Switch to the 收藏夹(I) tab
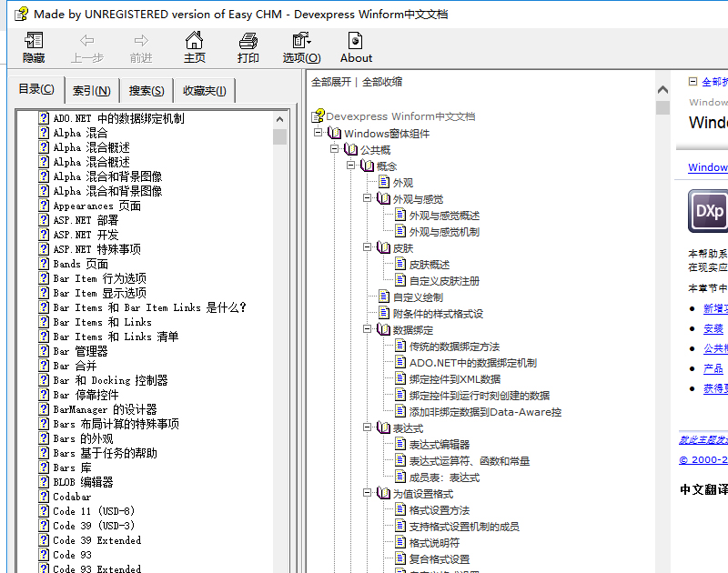The image size is (728, 573). [x=204, y=91]
